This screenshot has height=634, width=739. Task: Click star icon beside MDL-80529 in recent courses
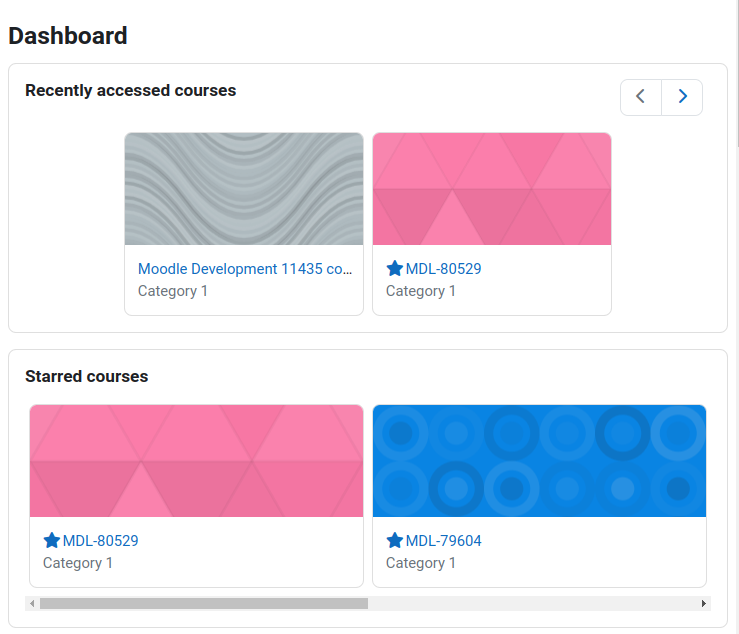[x=394, y=269]
